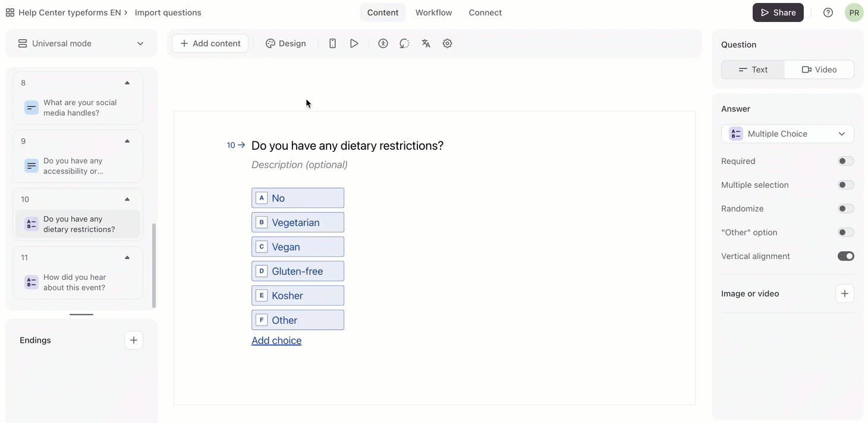Click the translate languages icon
Screen dimensions: 868x423
426,43
